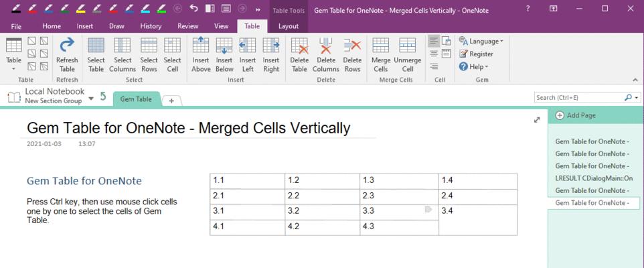Choose the yellow highlighter pen
Image resolution: width=644 pixels, height=268 pixels.
(x=81, y=9)
